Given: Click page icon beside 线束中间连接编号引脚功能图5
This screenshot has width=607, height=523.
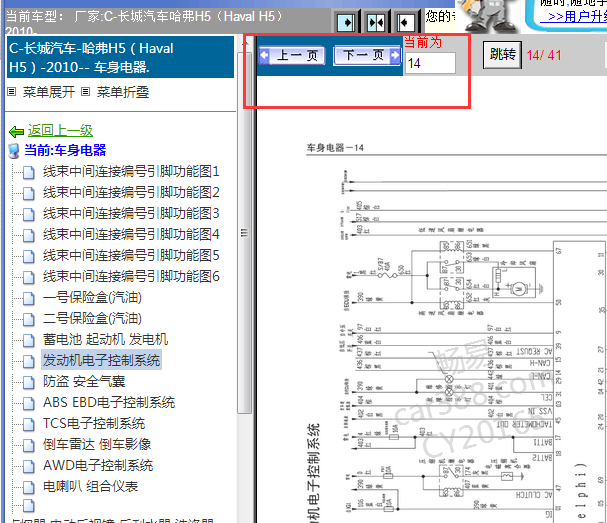Looking at the screenshot, I should (28, 257).
